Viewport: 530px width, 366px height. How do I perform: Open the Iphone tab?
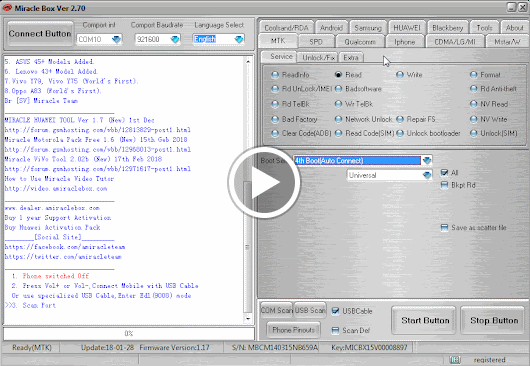click(404, 42)
